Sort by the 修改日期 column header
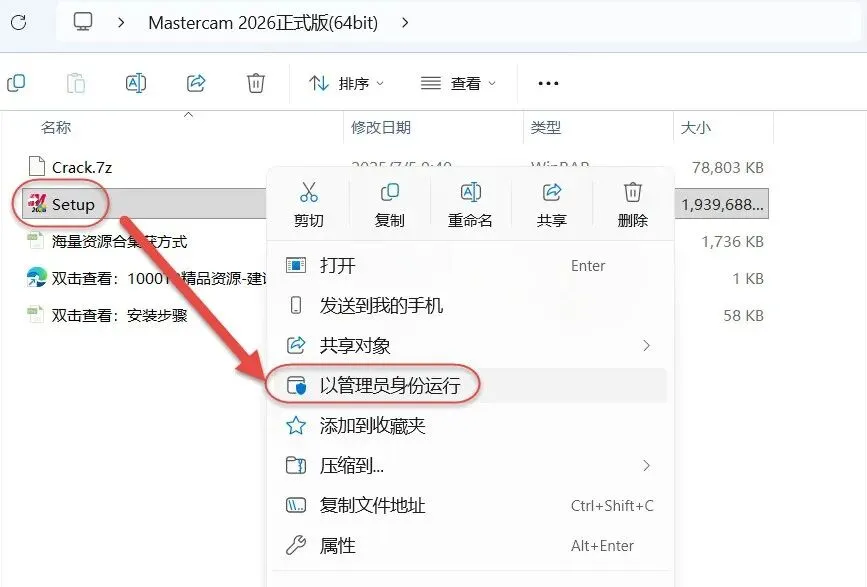The width and height of the screenshot is (867, 587). pyautogui.click(x=381, y=128)
